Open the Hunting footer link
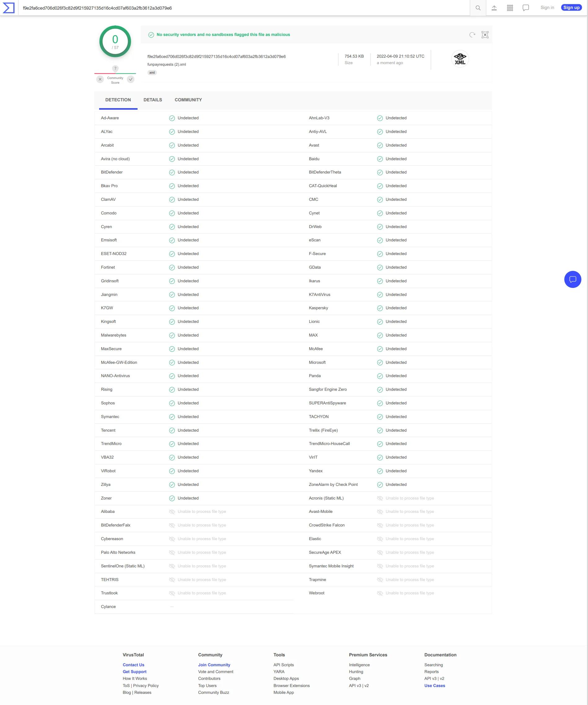The width and height of the screenshot is (588, 705). point(356,672)
